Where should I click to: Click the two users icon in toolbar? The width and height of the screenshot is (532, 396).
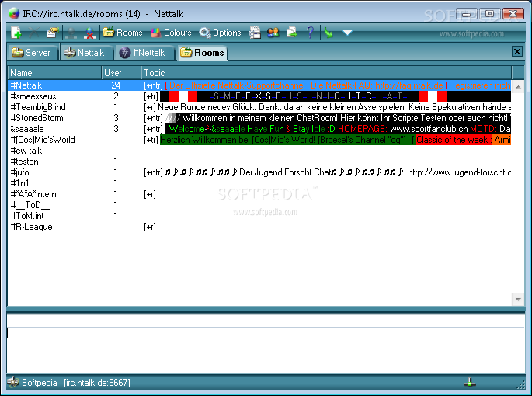coord(273,33)
